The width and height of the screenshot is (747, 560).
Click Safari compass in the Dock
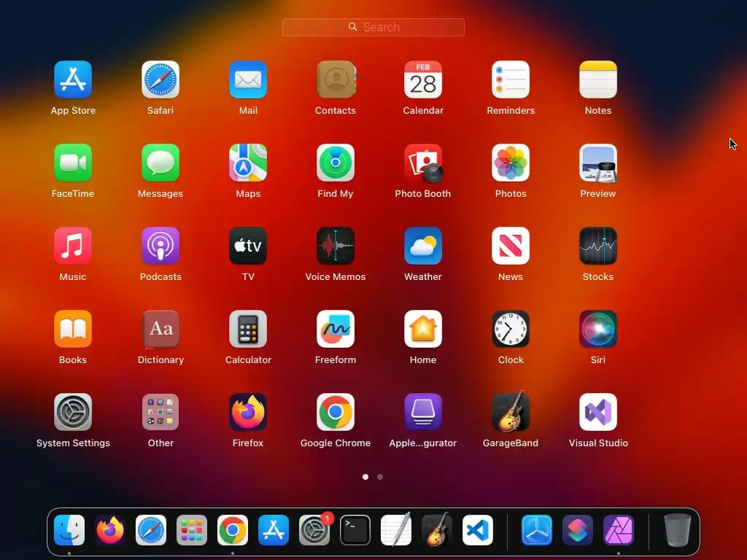click(x=151, y=530)
